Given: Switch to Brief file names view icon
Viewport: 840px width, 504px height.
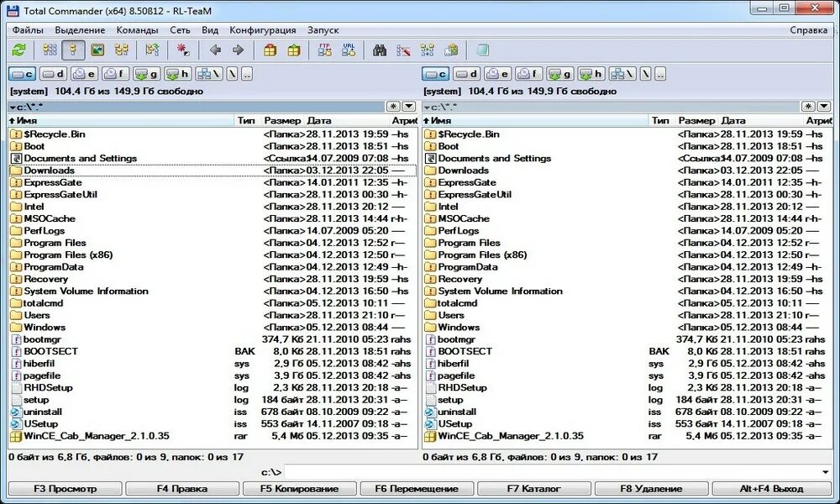Looking at the screenshot, I should (50, 50).
